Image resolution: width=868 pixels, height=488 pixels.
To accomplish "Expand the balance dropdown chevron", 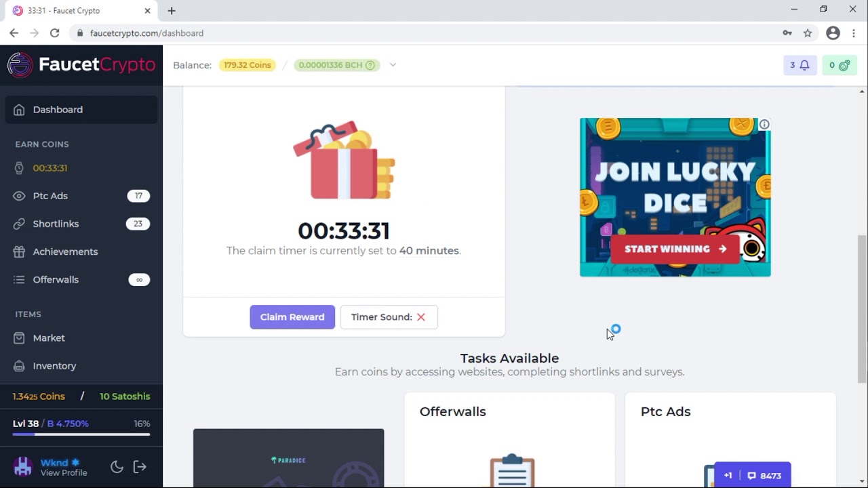I will click(393, 65).
